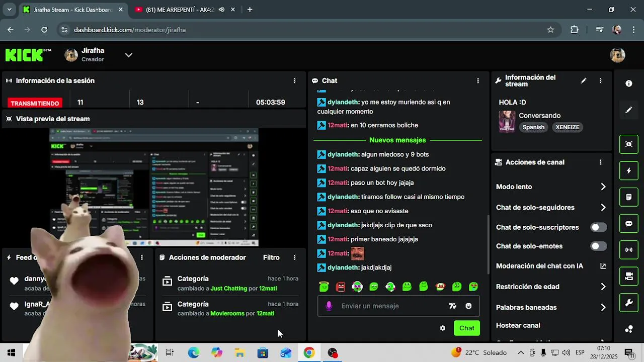Click the wrench sidebar icon

pos(629,303)
